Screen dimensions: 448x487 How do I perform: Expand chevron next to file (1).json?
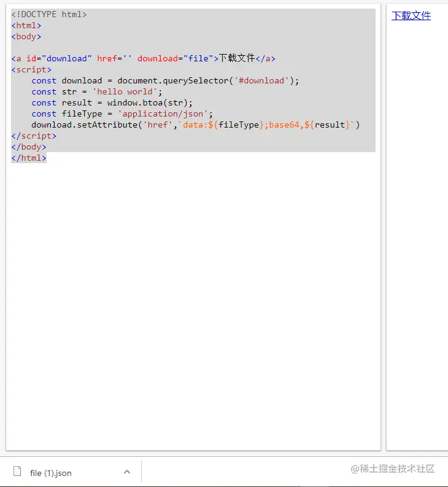[127, 472]
